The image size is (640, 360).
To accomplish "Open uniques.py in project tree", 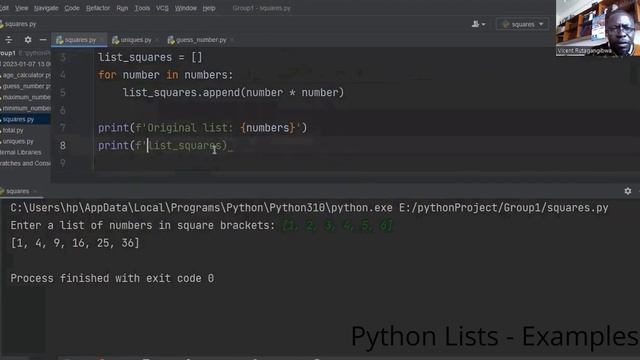I will click(18, 141).
